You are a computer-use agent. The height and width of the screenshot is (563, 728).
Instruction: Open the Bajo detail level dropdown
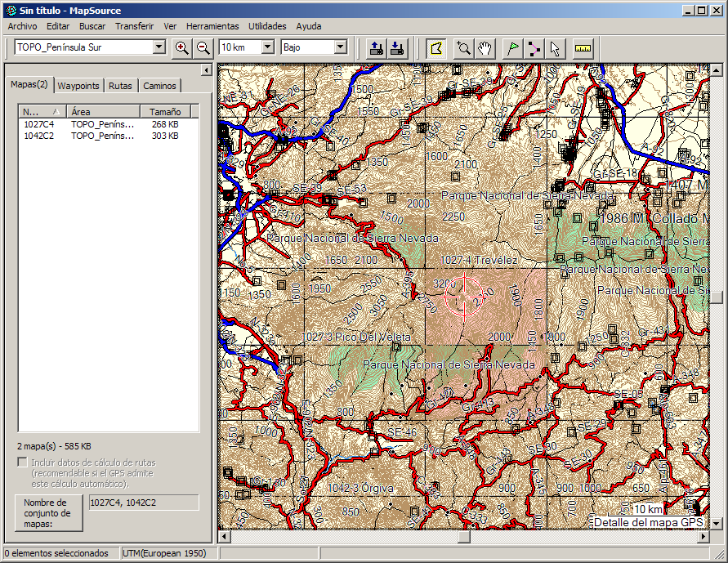tap(341, 47)
